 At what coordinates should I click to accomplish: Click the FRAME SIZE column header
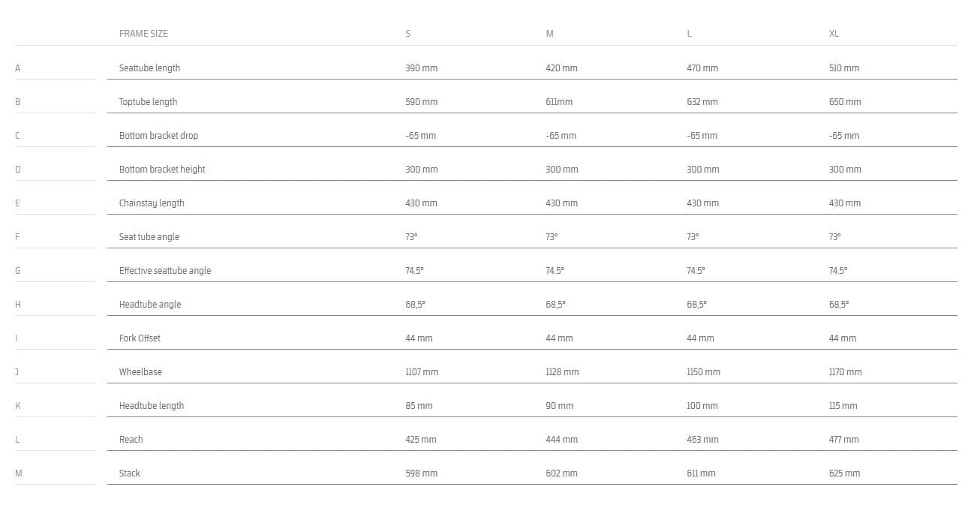pos(143,34)
